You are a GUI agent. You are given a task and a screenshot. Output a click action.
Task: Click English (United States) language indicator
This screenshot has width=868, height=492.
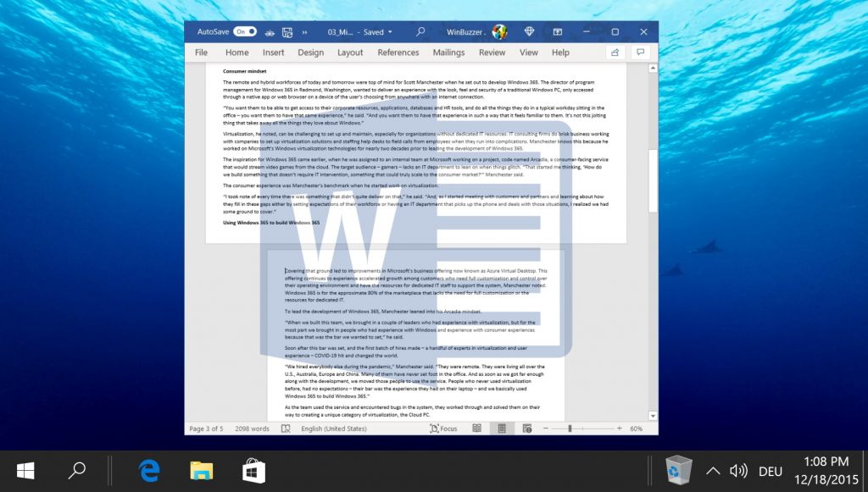pos(334,428)
